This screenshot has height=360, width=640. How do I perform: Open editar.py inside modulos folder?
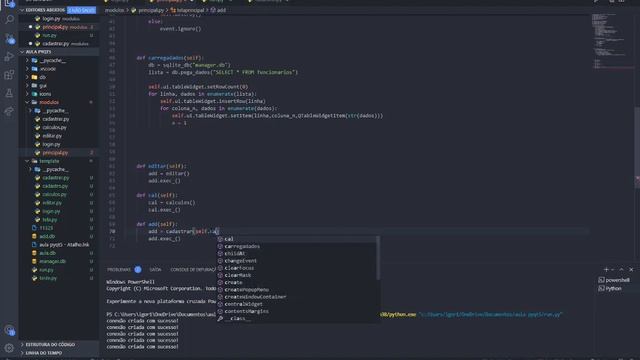52,136
